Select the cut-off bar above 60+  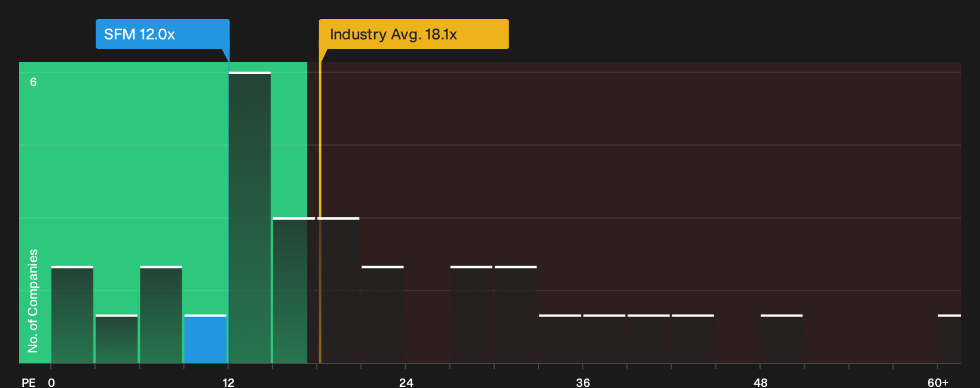[x=950, y=338]
